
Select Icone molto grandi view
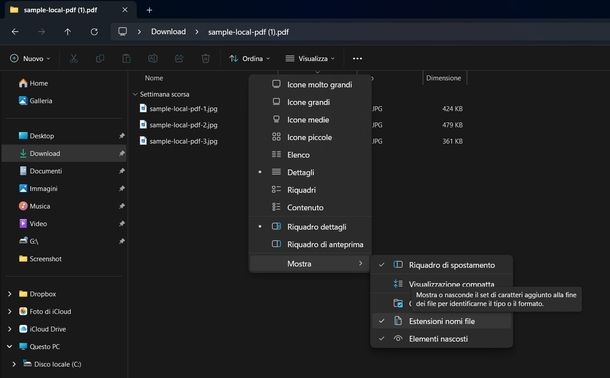(310, 85)
